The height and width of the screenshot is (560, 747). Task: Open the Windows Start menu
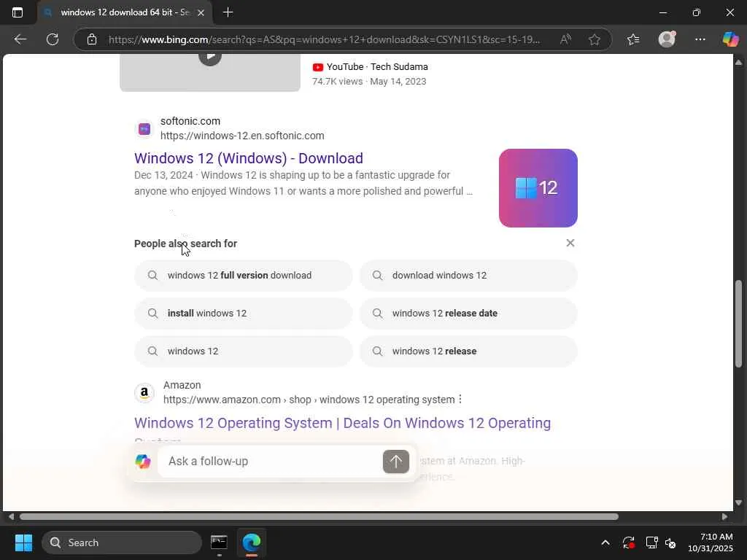(x=23, y=542)
